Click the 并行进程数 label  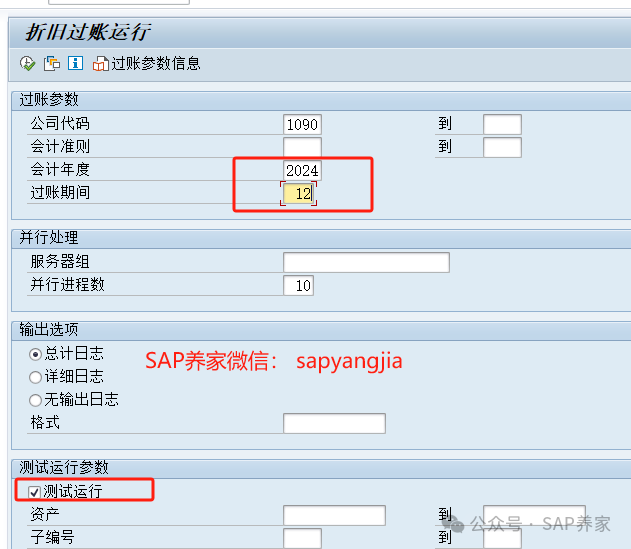[x=68, y=284]
